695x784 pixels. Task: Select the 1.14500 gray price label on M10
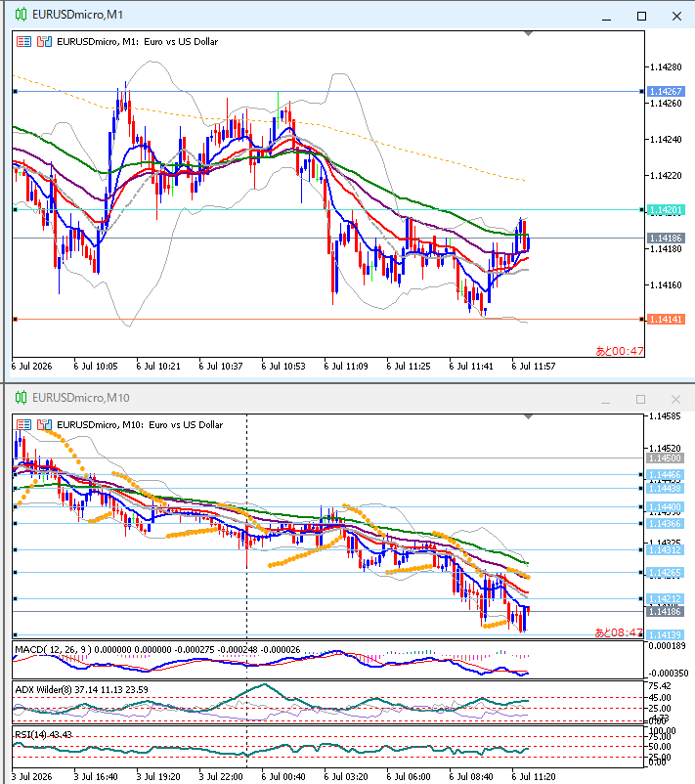pyautogui.click(x=665, y=458)
